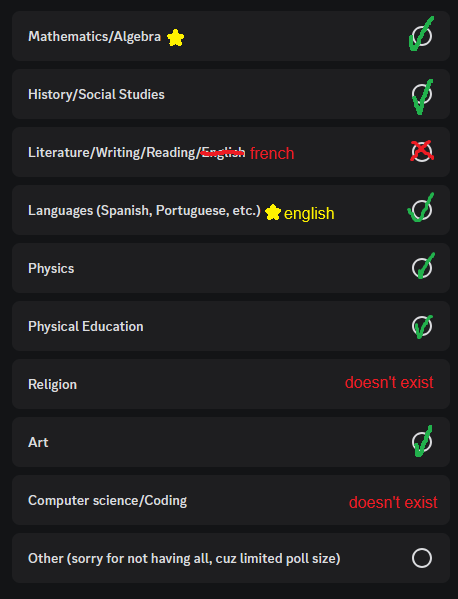Click the red 'french' annotation text

click(x=272, y=153)
